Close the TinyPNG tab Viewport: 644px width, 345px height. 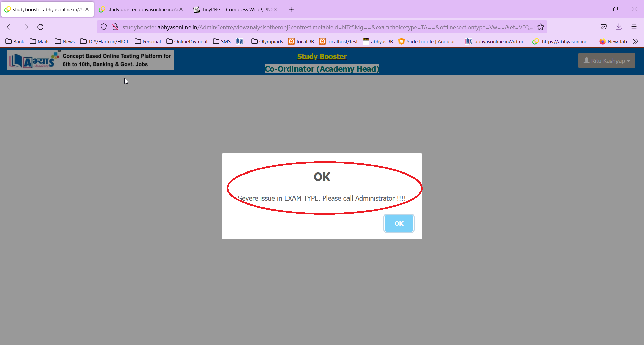click(x=275, y=9)
